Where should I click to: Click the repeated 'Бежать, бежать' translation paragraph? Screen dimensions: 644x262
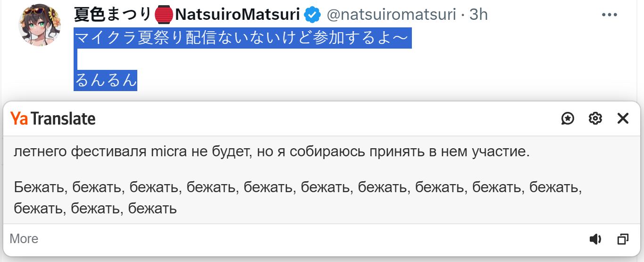[x=298, y=198]
